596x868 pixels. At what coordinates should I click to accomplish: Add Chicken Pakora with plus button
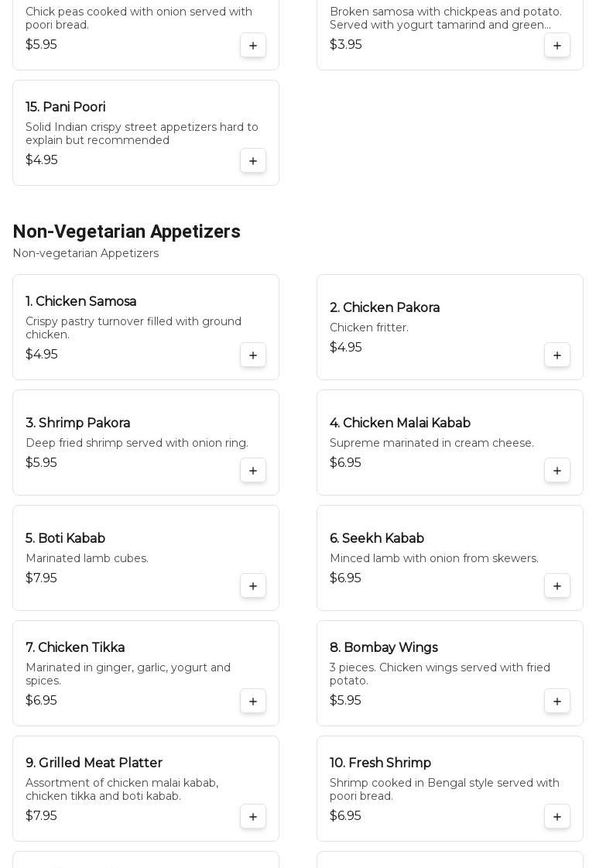click(557, 355)
